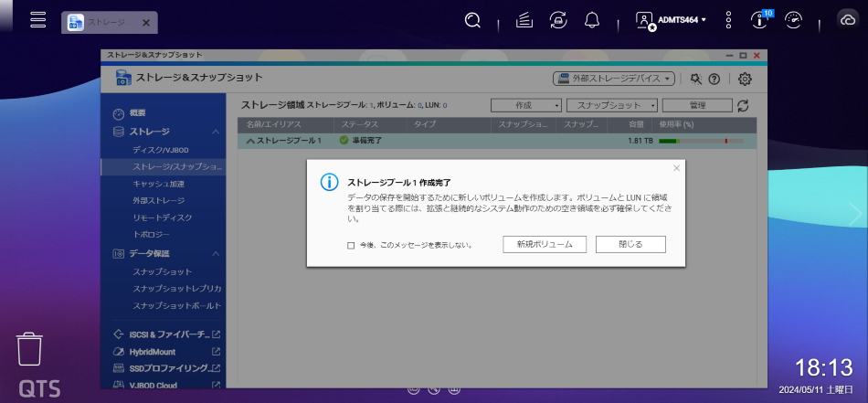Image resolution: width=868 pixels, height=403 pixels.
Task: Open the myQNAPcloud cloud icon
Action: point(848,20)
